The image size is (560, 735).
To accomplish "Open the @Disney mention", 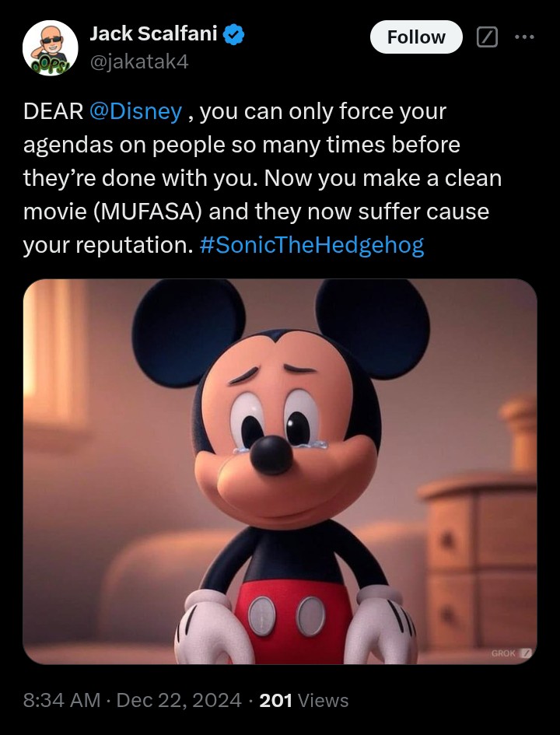I will [x=135, y=111].
